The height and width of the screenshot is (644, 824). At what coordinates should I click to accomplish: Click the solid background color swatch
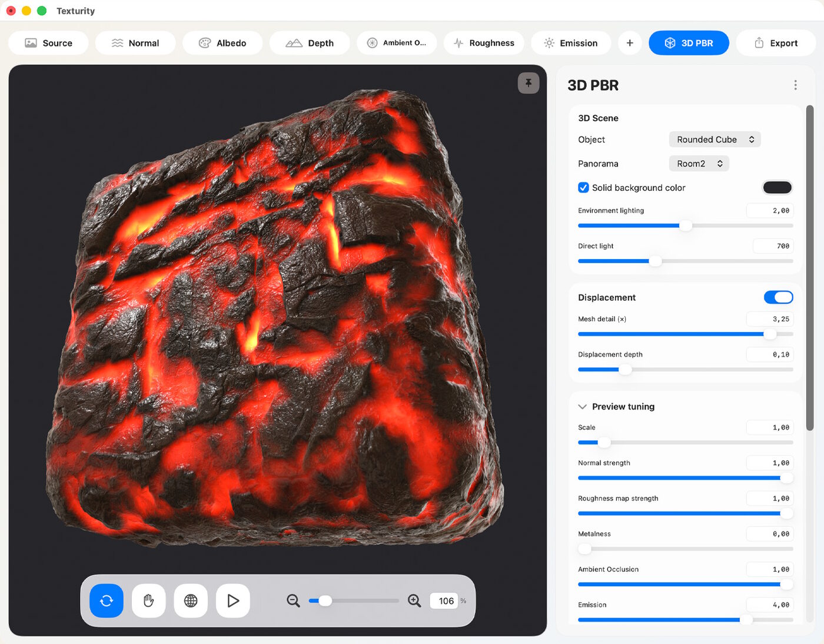[778, 188]
